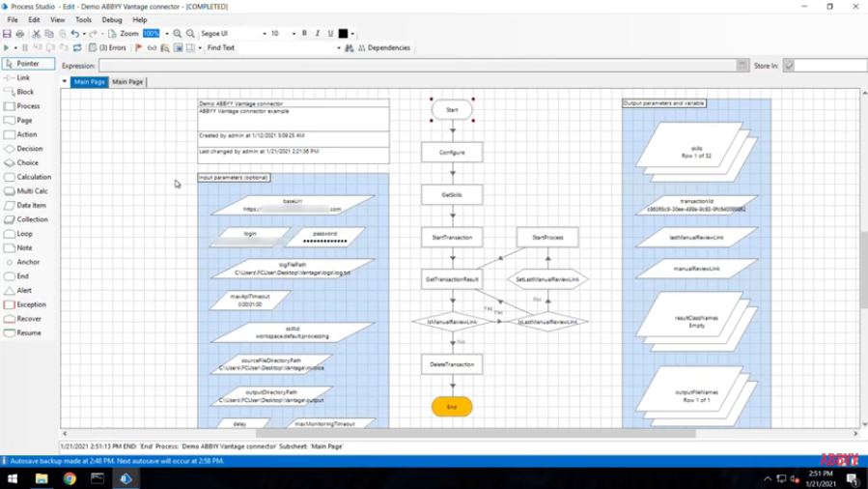Select the Collection tool
This screenshot has height=489, width=868.
pyautogui.click(x=28, y=219)
